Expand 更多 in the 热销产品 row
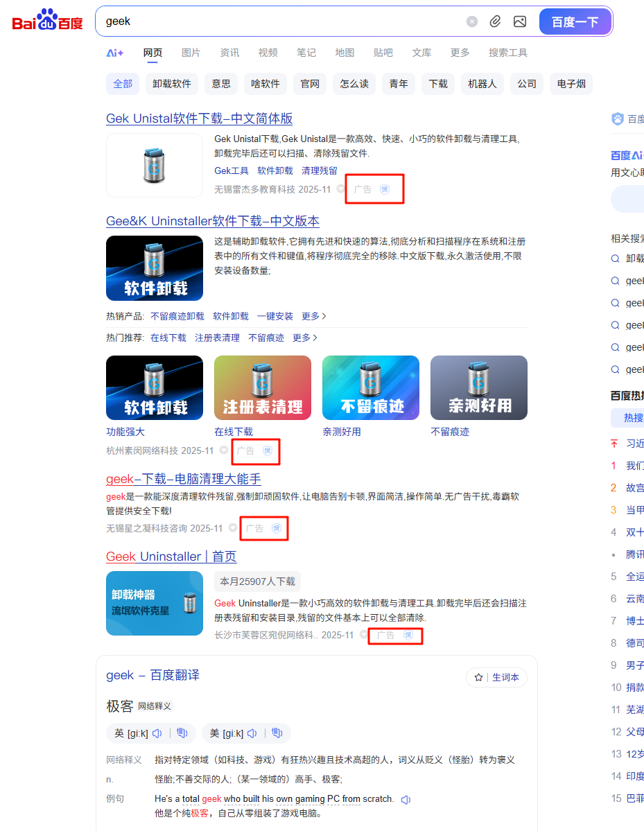Image resolution: width=644 pixels, height=831 pixels. (x=313, y=316)
